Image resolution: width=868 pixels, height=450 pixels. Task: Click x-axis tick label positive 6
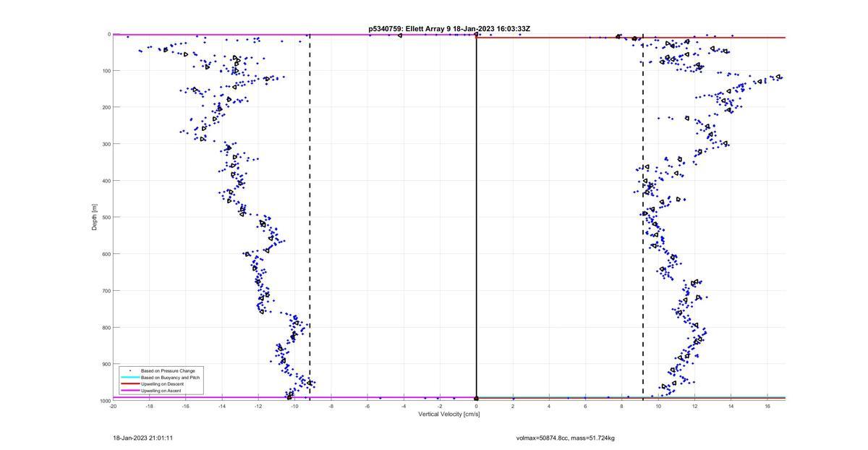point(585,406)
